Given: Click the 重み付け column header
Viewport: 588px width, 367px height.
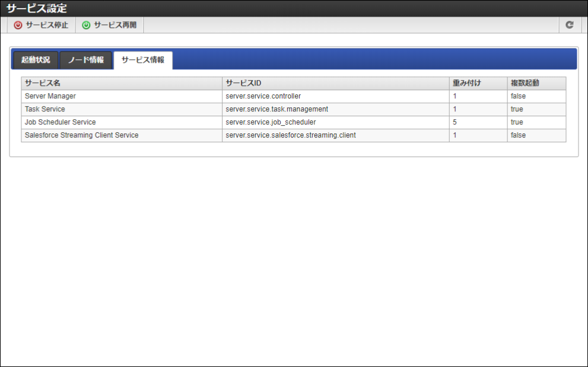Looking at the screenshot, I should click(x=478, y=83).
